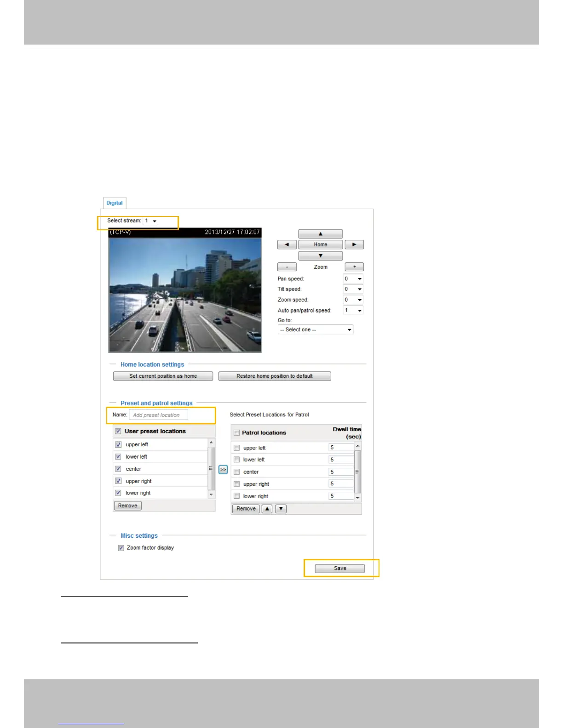Image resolution: width=563 pixels, height=728 pixels.
Task: Click the zoom out minus button
Action: click(x=287, y=267)
